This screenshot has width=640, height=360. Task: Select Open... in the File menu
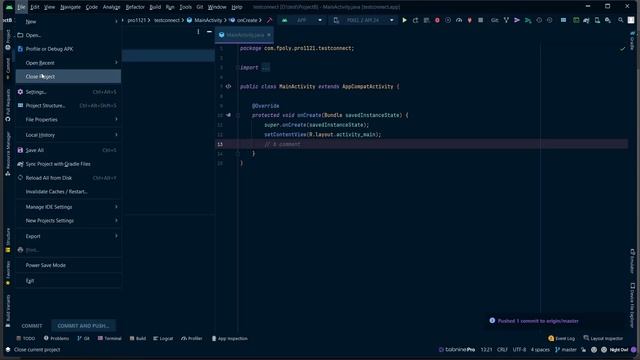click(x=68, y=35)
